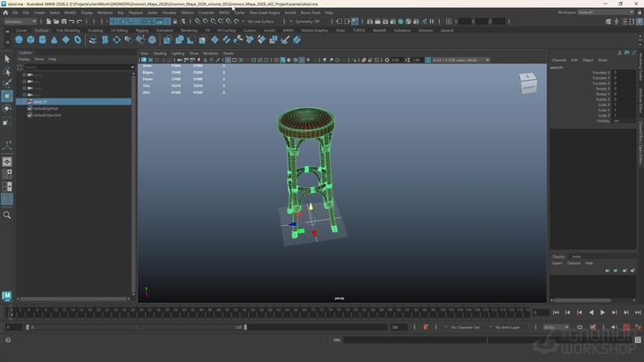
Task: Go to end of playback range
Action: click(638, 313)
